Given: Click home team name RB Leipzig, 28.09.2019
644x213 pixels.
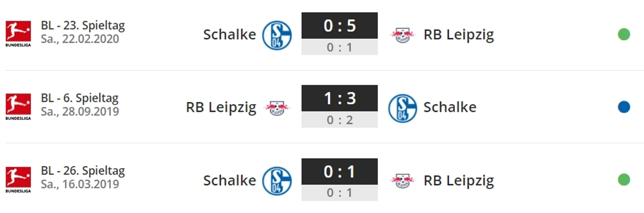Looking at the screenshot, I should pos(221,107).
